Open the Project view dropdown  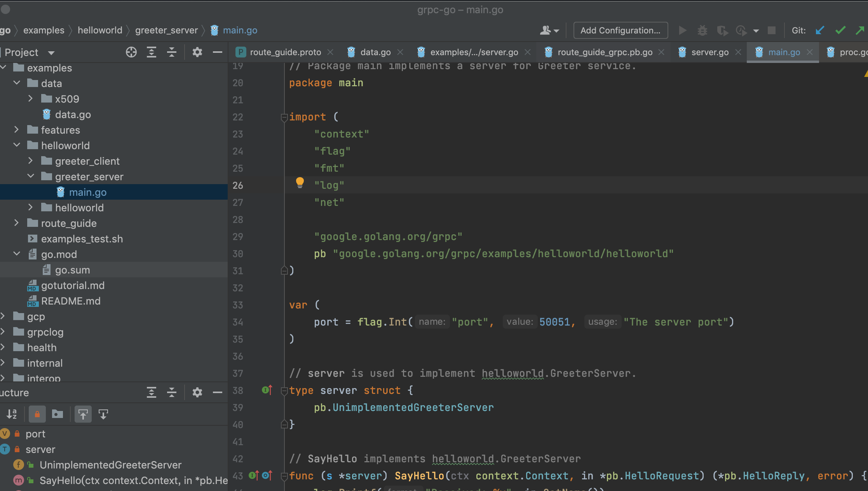pyautogui.click(x=51, y=52)
